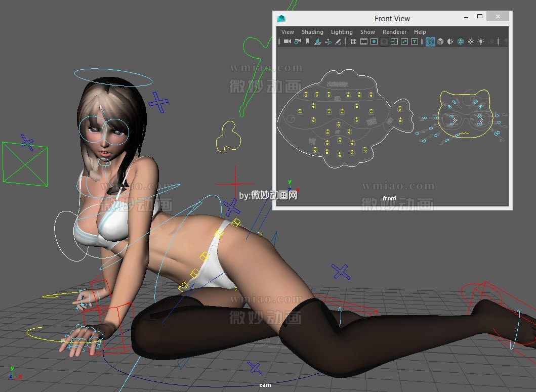The width and height of the screenshot is (536, 392).
Task: Open the Renderer menu
Action: [394, 31]
